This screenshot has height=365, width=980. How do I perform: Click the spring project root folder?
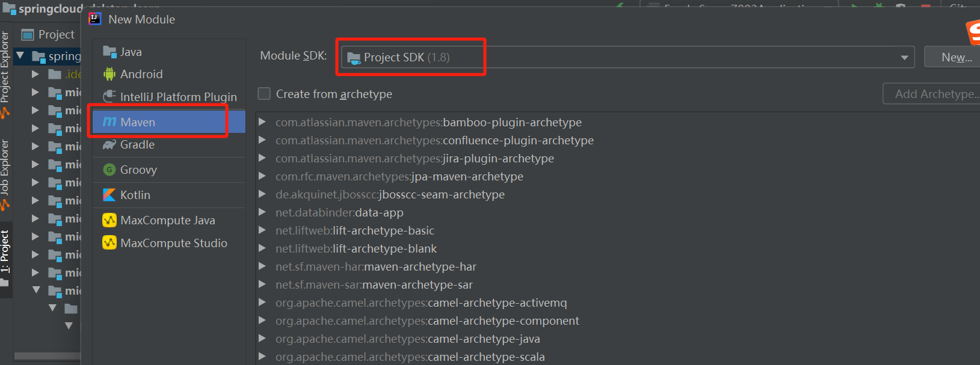coord(57,56)
